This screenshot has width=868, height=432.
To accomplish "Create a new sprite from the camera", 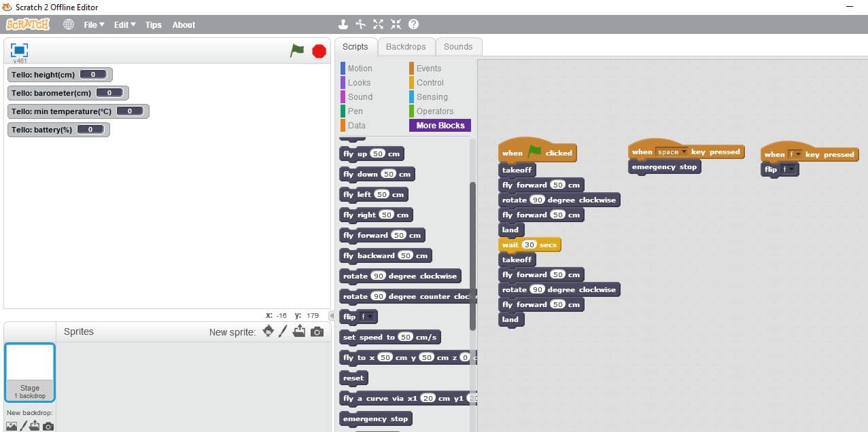I will pyautogui.click(x=317, y=332).
